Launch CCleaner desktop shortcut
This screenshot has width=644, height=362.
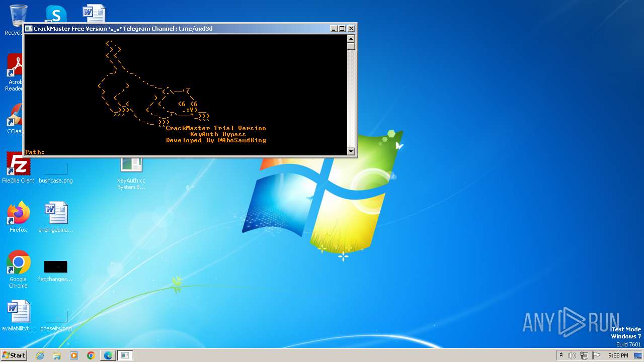click(x=15, y=119)
